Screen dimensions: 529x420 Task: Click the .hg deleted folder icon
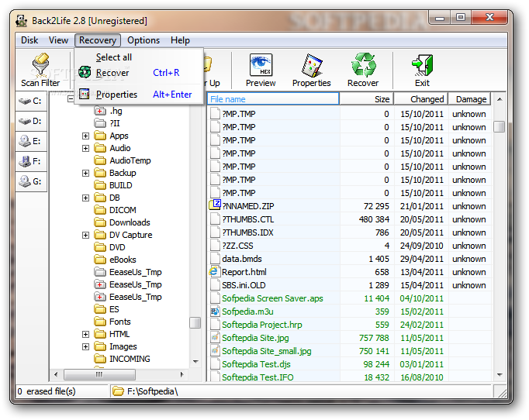click(x=100, y=111)
